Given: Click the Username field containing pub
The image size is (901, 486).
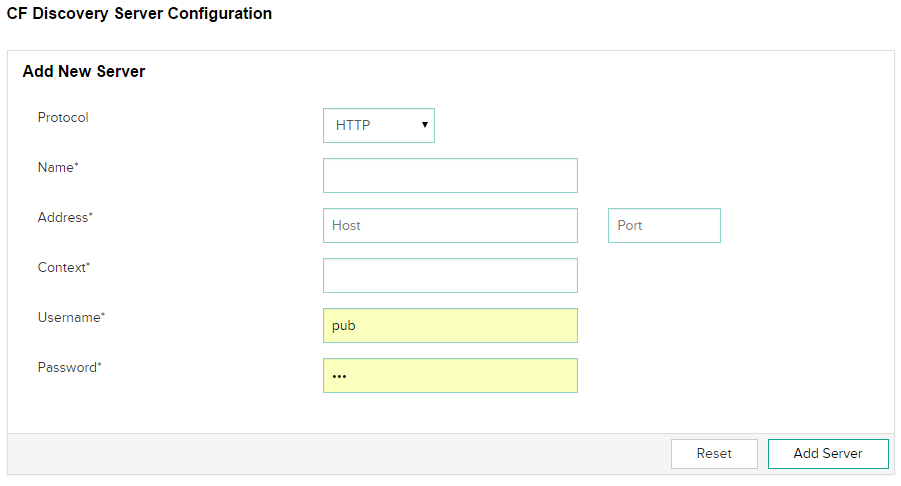Looking at the screenshot, I should [x=450, y=325].
